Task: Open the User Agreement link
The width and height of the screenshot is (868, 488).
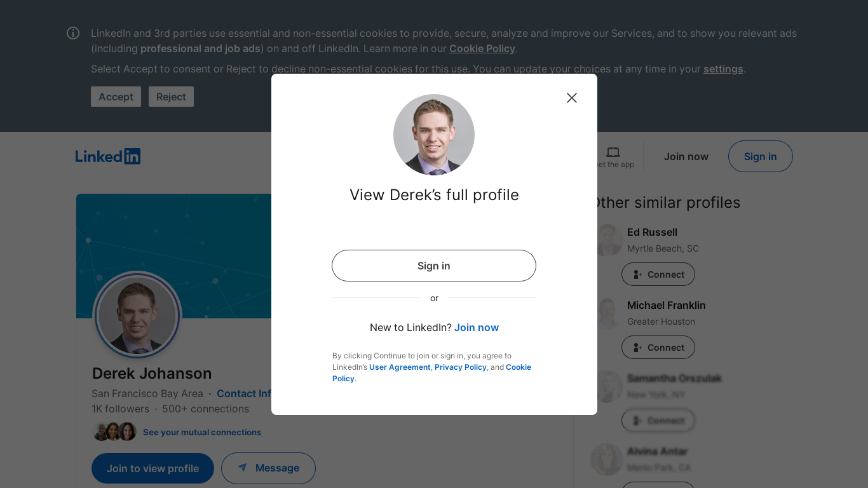Action: click(400, 367)
